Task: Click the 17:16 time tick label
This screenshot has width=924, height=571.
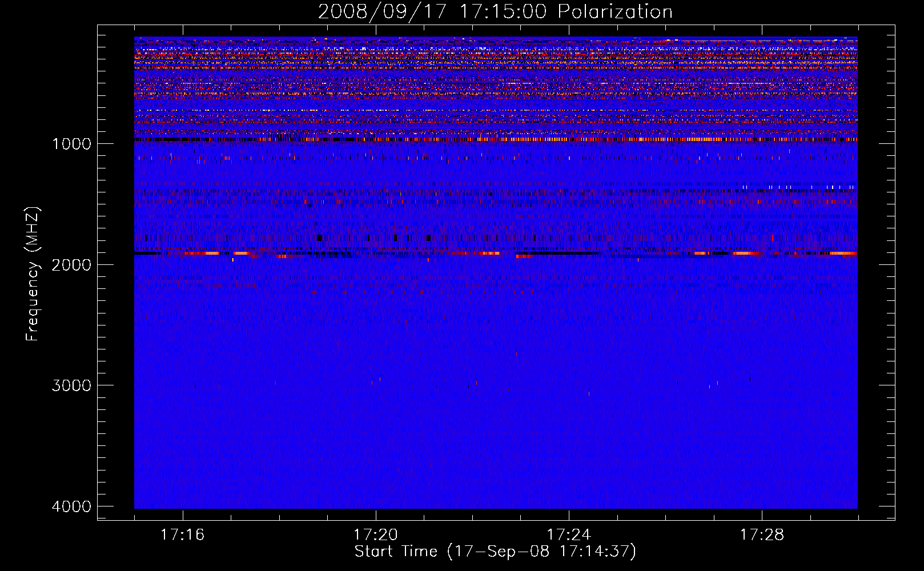Action: tap(183, 534)
